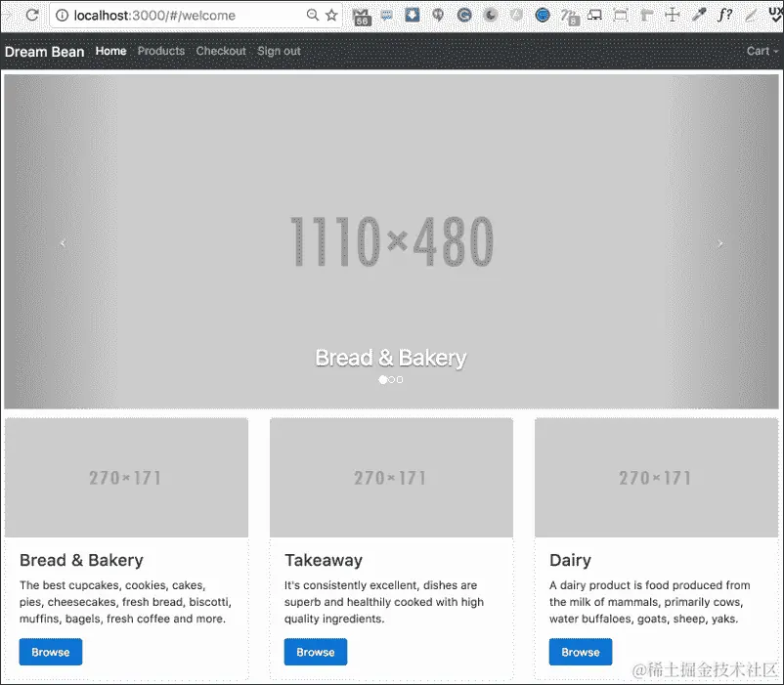The height and width of the screenshot is (685, 784).
Task: Open the f? font identifier extension
Action: pos(724,15)
